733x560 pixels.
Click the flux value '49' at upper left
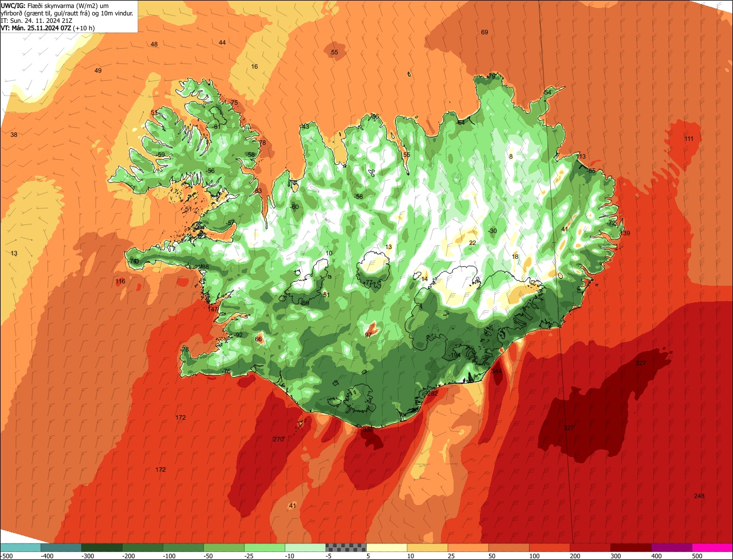click(x=98, y=70)
